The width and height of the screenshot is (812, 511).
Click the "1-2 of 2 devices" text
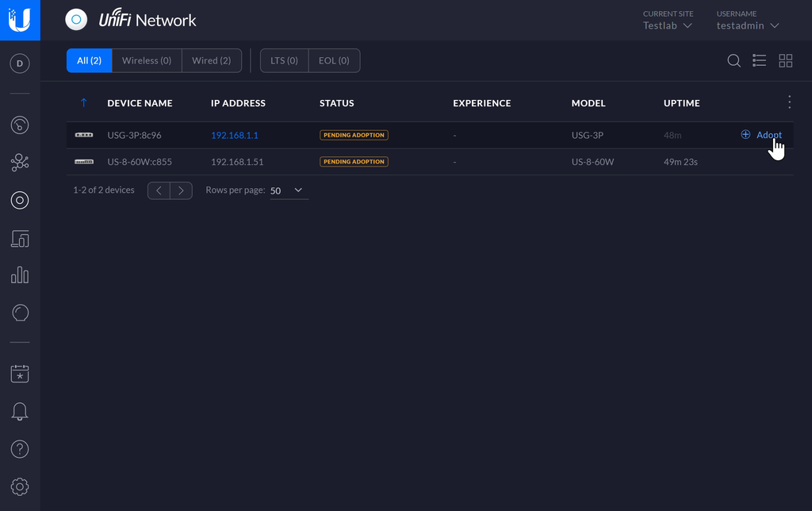click(x=104, y=190)
